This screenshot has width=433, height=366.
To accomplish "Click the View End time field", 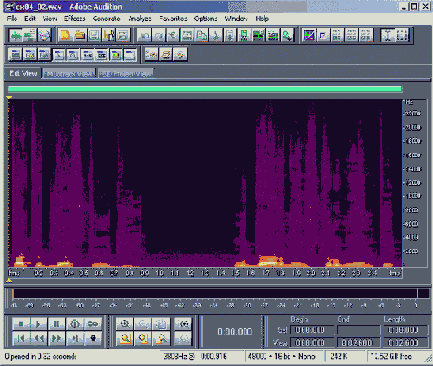I will tap(358, 342).
